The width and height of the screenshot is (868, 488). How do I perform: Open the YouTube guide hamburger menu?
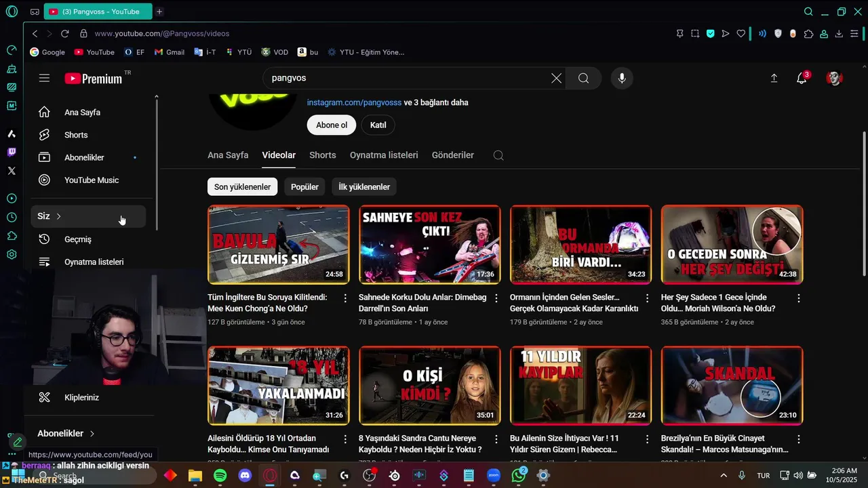[x=44, y=78]
